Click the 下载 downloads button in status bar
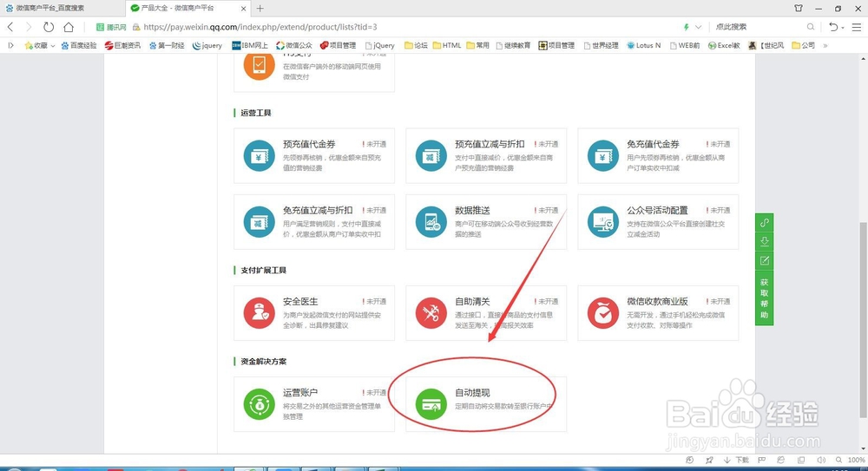 point(736,460)
